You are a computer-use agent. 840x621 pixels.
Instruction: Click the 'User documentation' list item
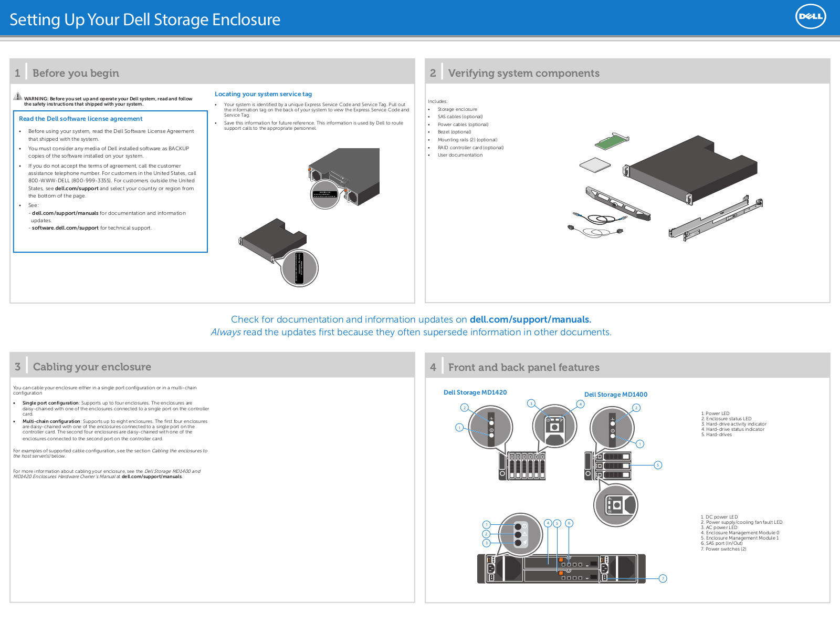point(460,155)
